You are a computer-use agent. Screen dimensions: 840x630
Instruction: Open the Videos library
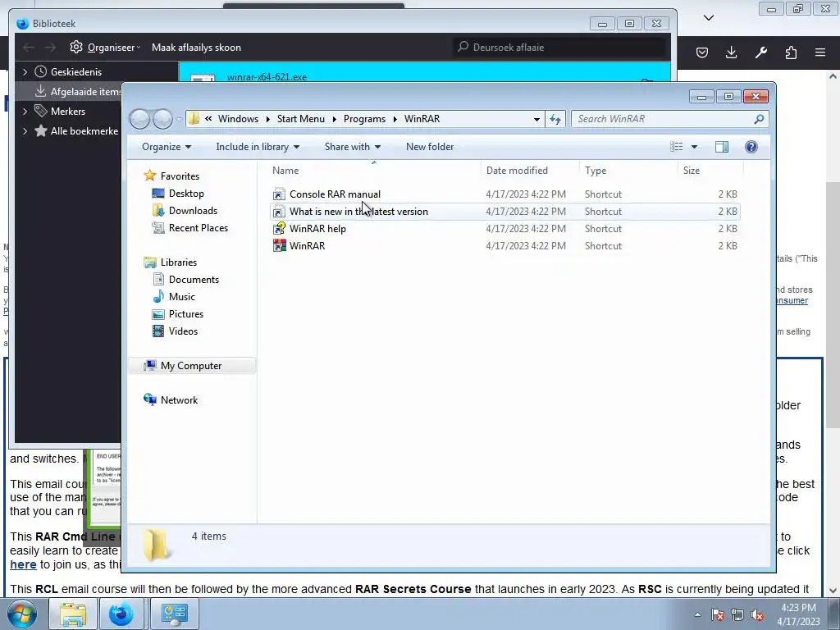coord(183,331)
